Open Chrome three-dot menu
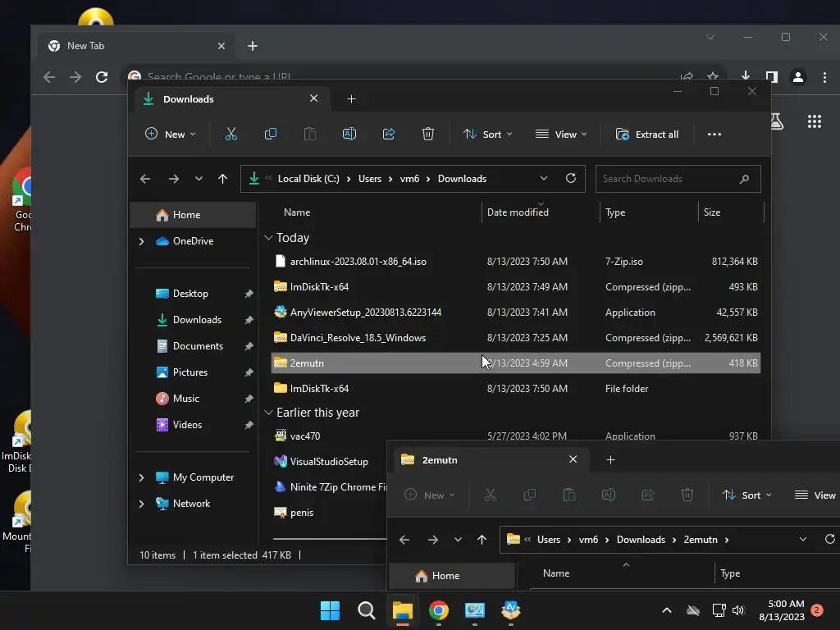840x630 pixels. (824, 77)
